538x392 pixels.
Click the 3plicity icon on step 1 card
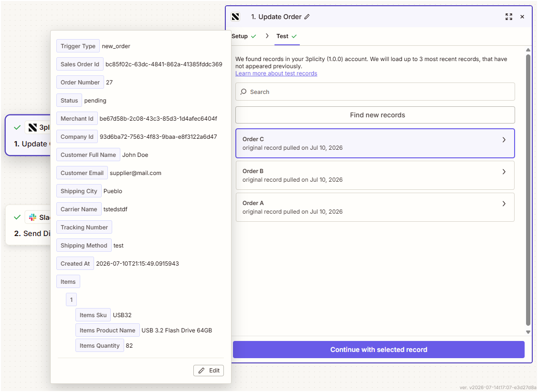point(32,127)
